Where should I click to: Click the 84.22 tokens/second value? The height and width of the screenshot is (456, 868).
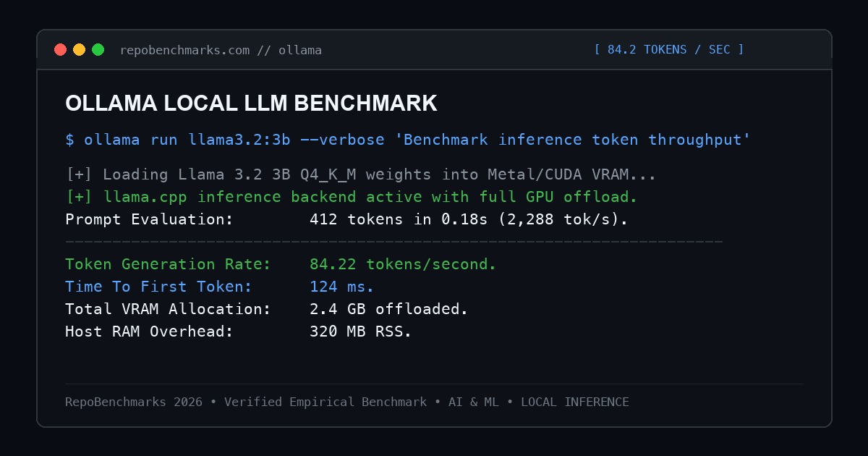pos(403,264)
